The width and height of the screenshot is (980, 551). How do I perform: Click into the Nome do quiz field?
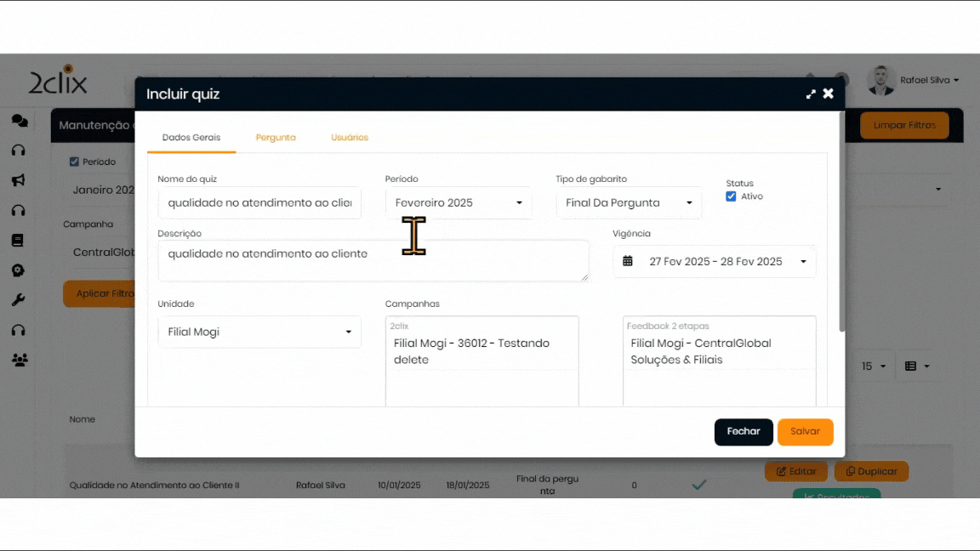(259, 203)
